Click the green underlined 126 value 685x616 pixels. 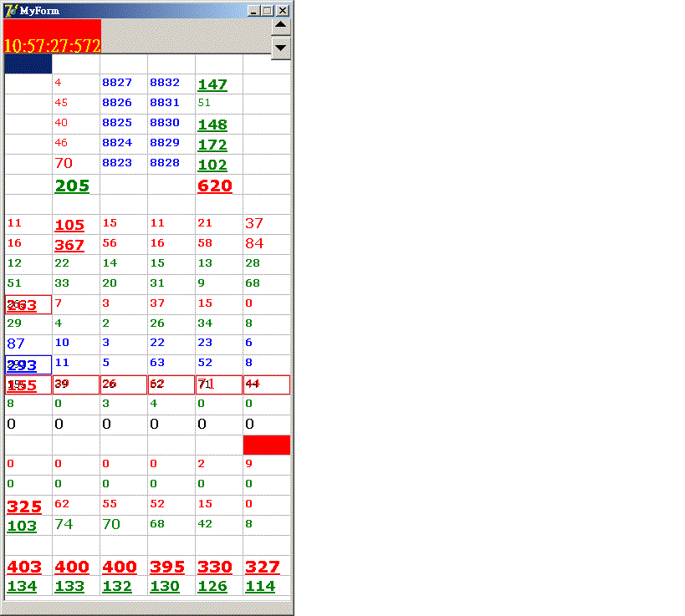coord(212,586)
